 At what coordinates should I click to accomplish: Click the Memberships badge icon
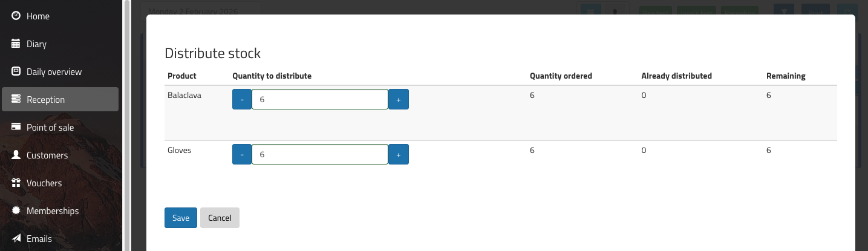point(16,210)
